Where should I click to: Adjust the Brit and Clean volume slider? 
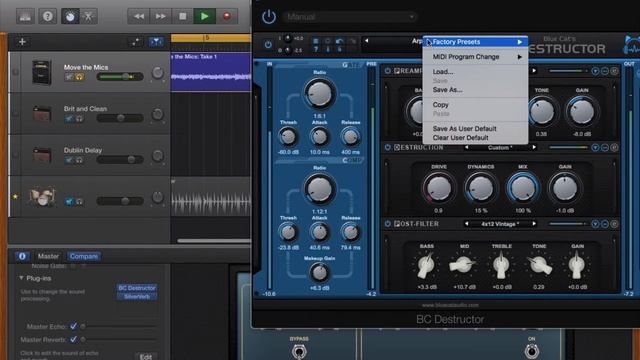(x=120, y=118)
